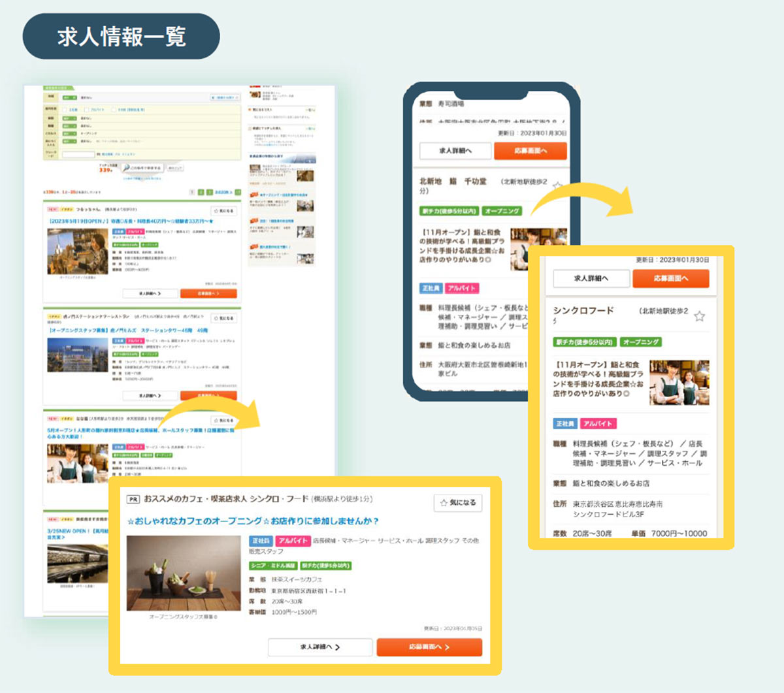Click the 気になる star button on the café listing
Screen dimensions: 784x693
[458, 503]
